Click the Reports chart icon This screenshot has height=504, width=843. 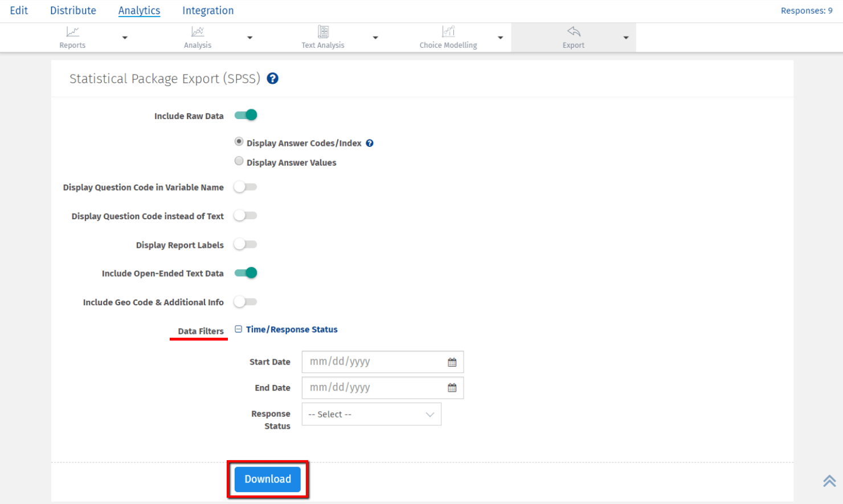(x=72, y=32)
